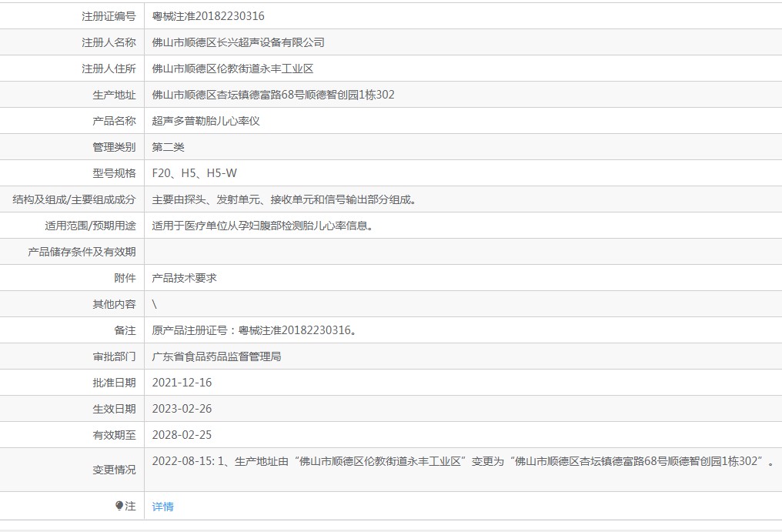The width and height of the screenshot is (782, 532).
Task: Click the 产品储存条件及有效期 label
Action: click(x=82, y=252)
